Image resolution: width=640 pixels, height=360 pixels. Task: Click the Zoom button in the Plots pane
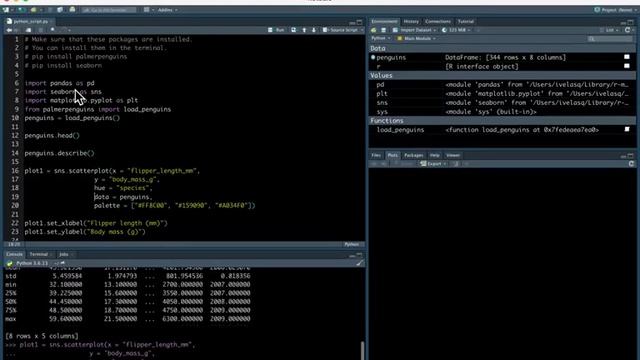pos(404,164)
